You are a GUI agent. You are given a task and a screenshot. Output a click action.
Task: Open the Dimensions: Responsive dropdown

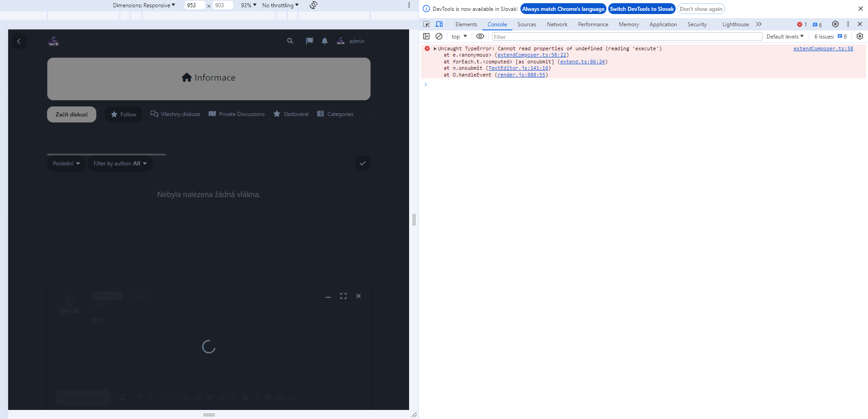coord(144,5)
